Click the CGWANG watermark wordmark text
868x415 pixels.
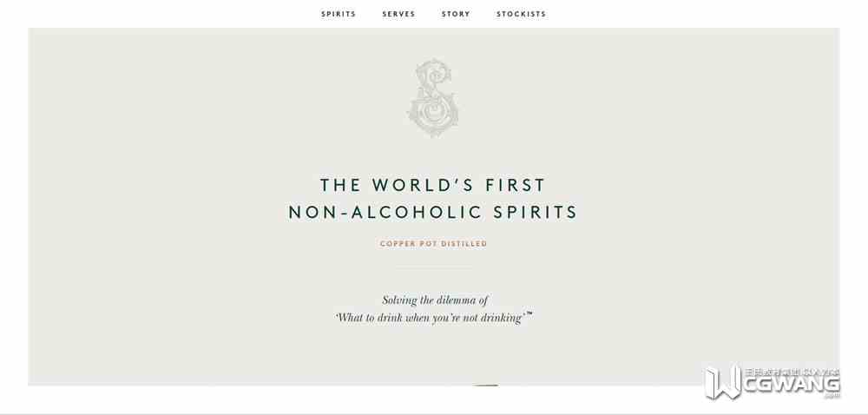(791, 384)
